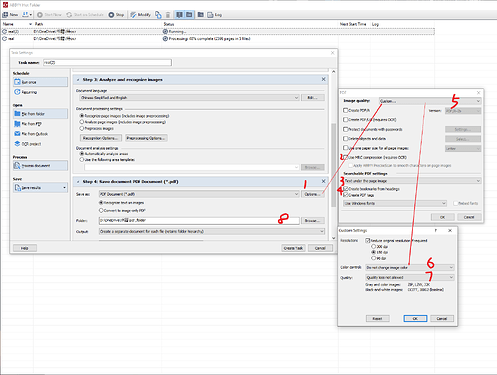Open the Image quality dropdown in PDF dialog
The height and width of the screenshot is (375, 497).
430,101
